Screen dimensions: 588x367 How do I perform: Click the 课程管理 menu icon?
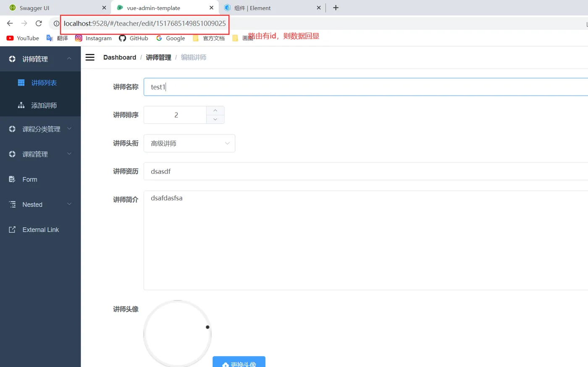click(12, 154)
